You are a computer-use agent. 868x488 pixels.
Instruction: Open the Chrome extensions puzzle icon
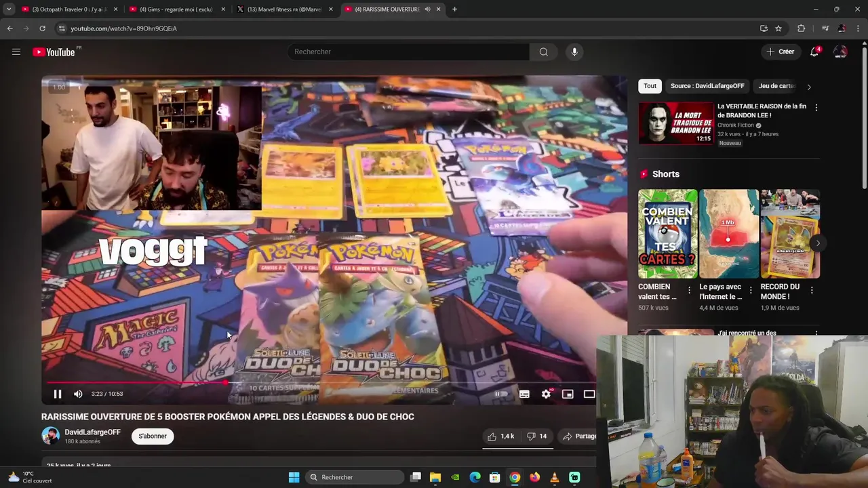[801, 28]
